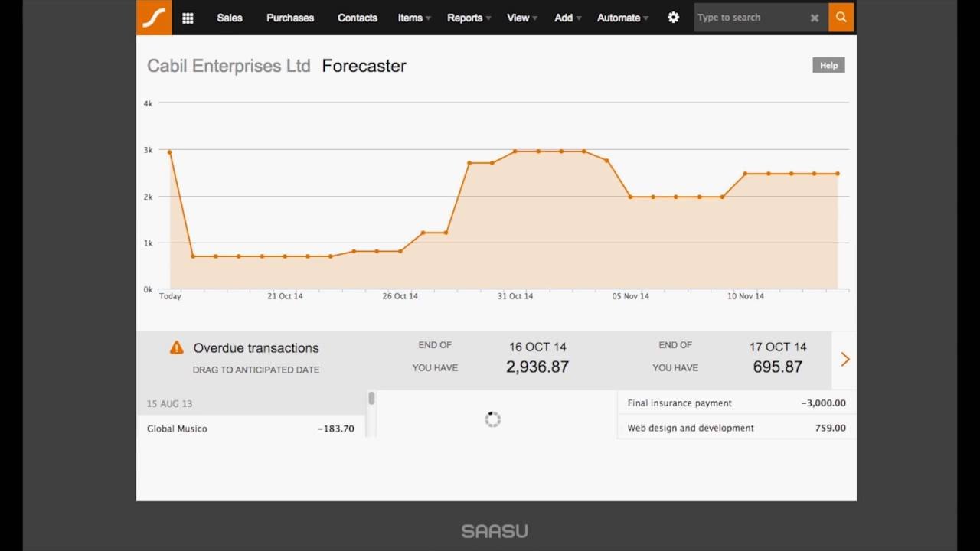Click the -183.70 amount value
Screen dimensions: 980x551
[336, 429]
